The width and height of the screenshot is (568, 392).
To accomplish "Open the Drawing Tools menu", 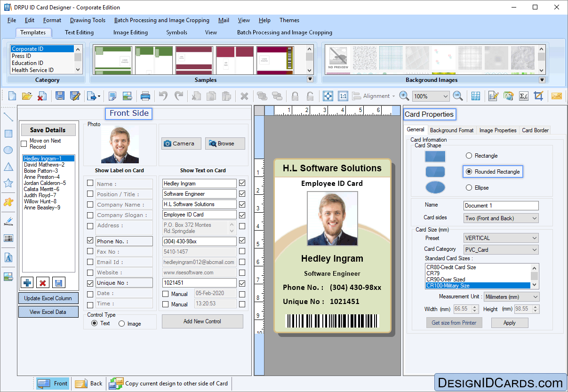I will click(88, 20).
